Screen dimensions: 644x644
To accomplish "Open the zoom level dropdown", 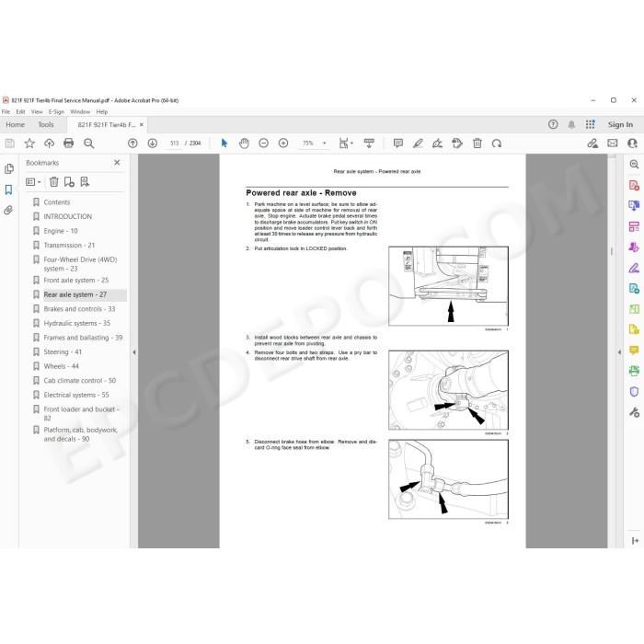I will 325,144.
